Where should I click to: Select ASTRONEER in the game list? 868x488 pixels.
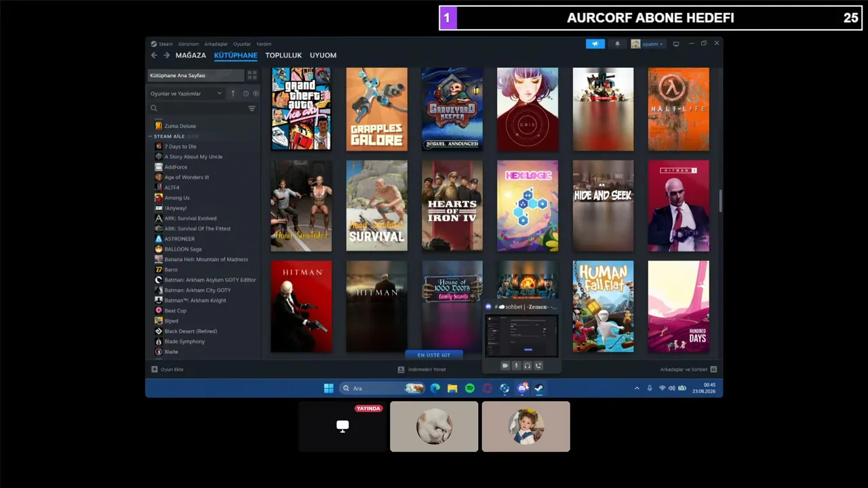coord(179,239)
